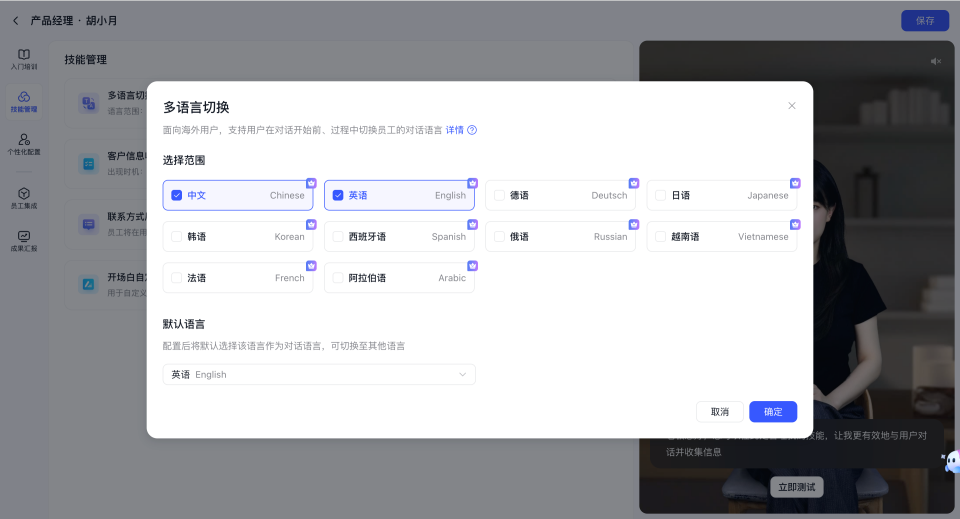960x519 pixels.
Task: Uncheck the 中文 Chinese checkbox
Action: tap(177, 196)
